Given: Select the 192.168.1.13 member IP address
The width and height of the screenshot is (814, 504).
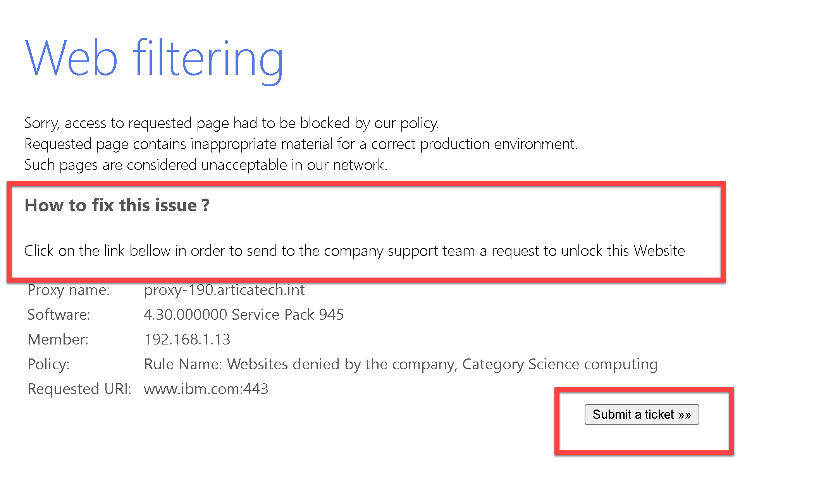Looking at the screenshot, I should point(187,339).
